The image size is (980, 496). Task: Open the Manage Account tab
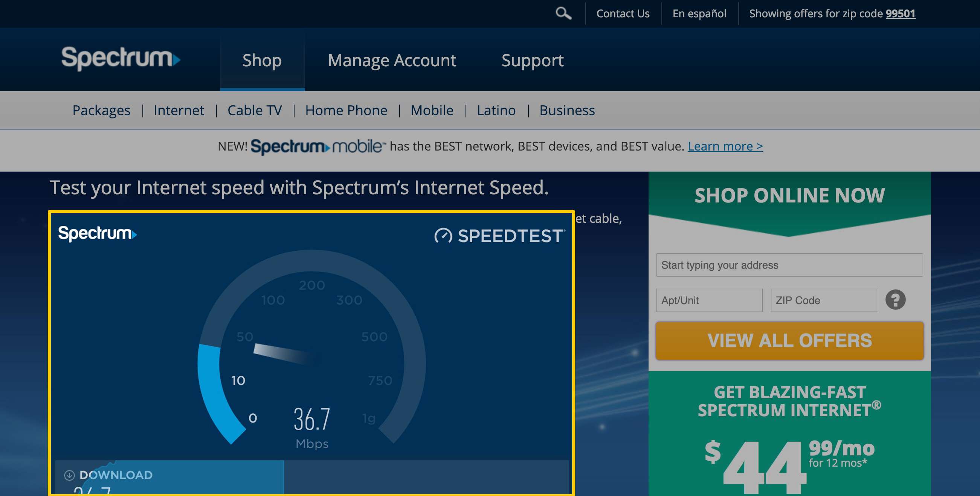pyautogui.click(x=392, y=60)
